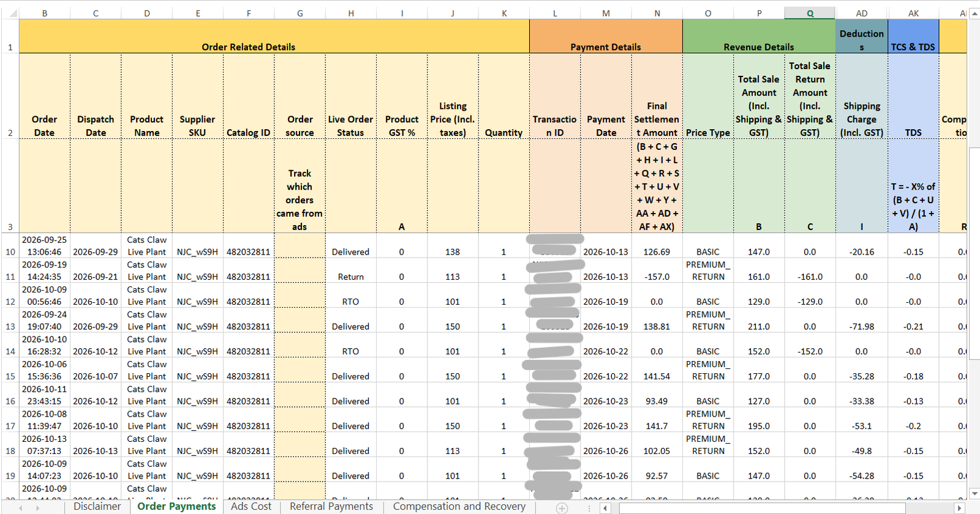
Task: Click the horizontal scrollbar track
Action: [x=783, y=508]
